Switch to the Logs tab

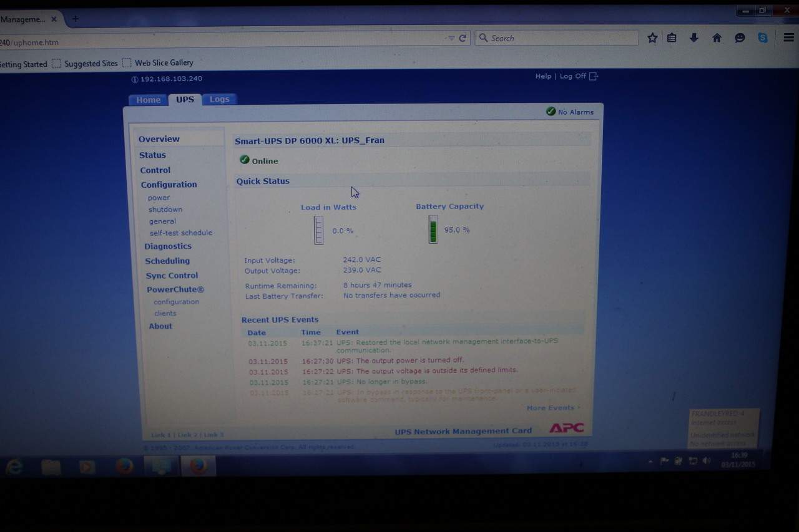coord(219,99)
